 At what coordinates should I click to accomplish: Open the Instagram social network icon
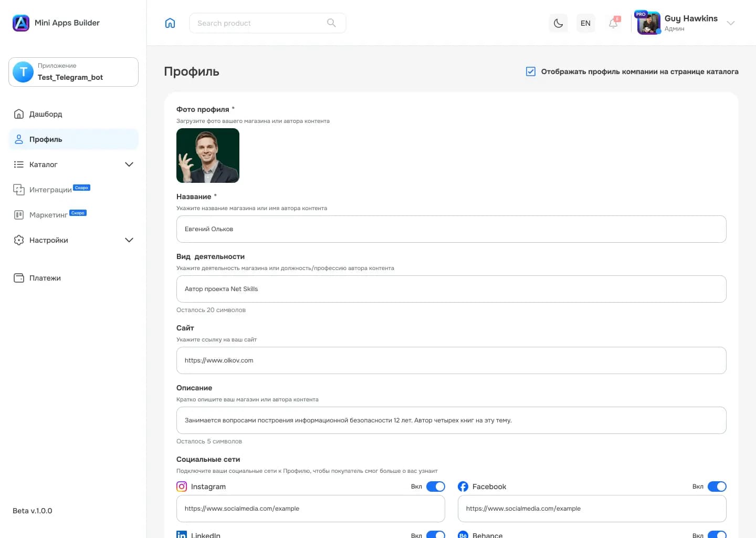(x=182, y=487)
